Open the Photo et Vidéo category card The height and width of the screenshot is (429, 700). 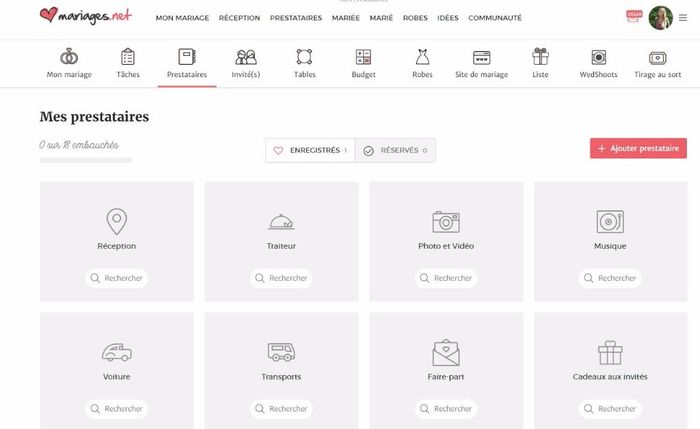tap(445, 230)
